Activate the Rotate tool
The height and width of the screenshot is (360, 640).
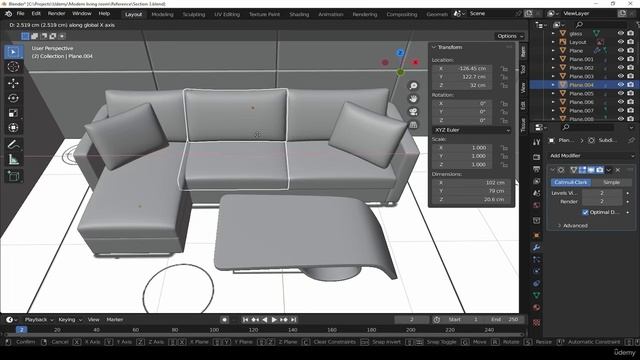tap(13, 98)
